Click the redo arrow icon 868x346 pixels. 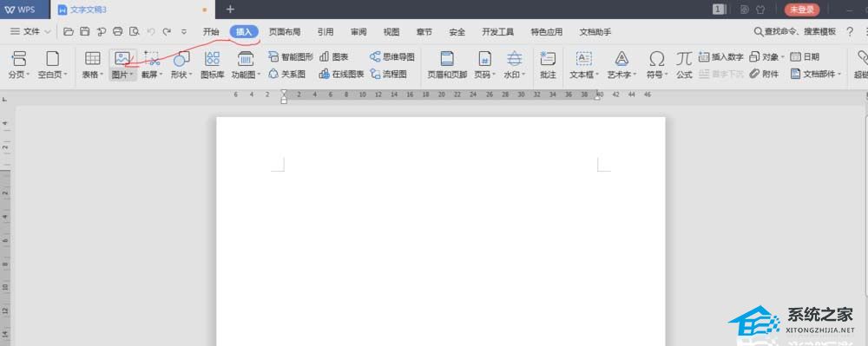[167, 32]
